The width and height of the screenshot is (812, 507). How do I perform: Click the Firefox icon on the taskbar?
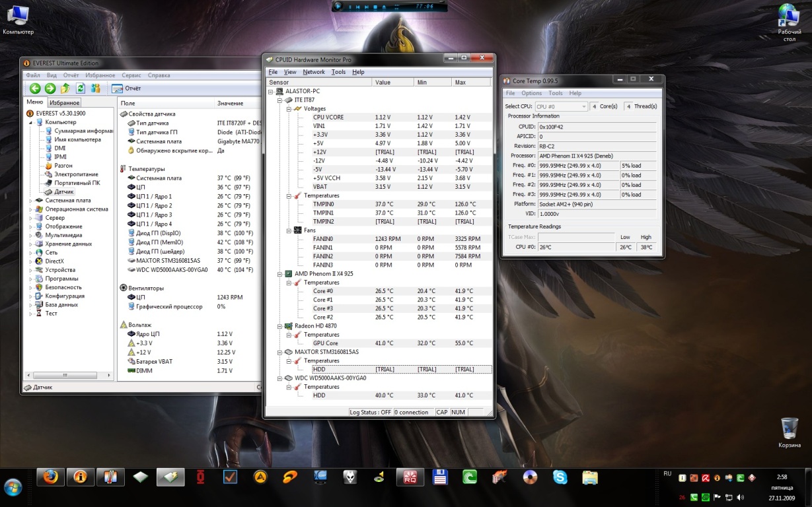click(51, 477)
